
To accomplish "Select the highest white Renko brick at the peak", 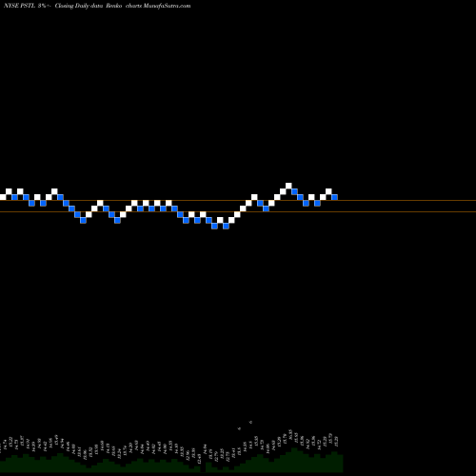I will (x=288, y=186).
